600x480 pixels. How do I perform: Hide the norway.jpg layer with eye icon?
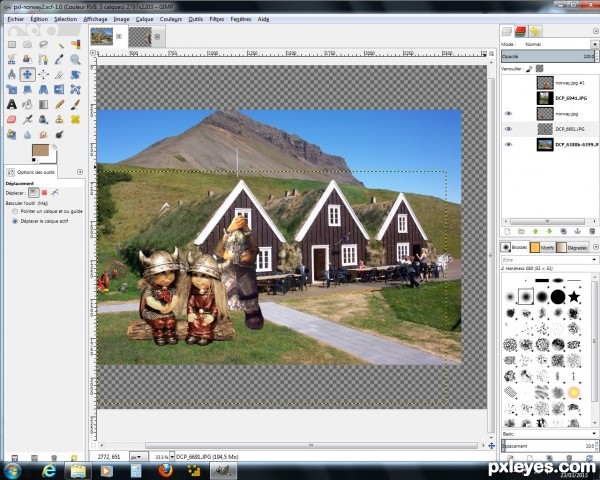click(508, 114)
